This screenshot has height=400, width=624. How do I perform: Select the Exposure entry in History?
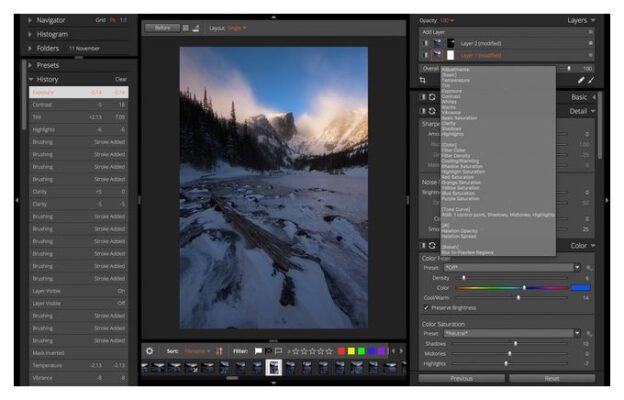79,92
